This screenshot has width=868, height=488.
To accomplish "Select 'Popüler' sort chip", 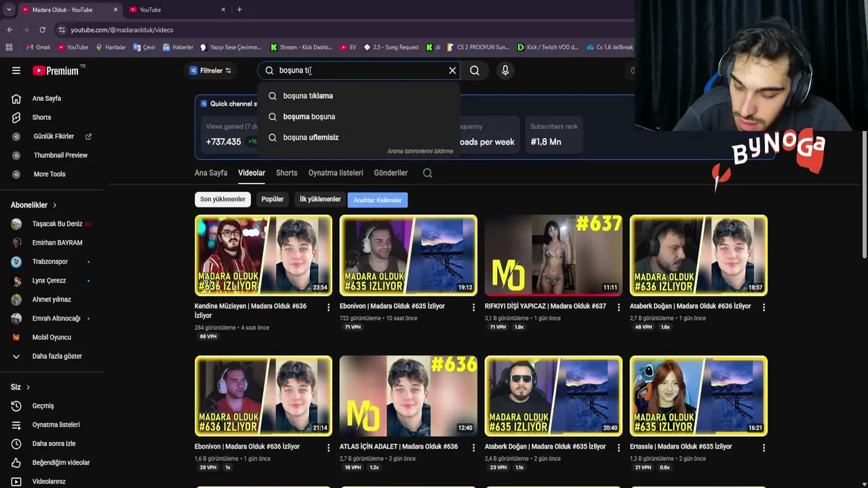I will click(x=273, y=199).
